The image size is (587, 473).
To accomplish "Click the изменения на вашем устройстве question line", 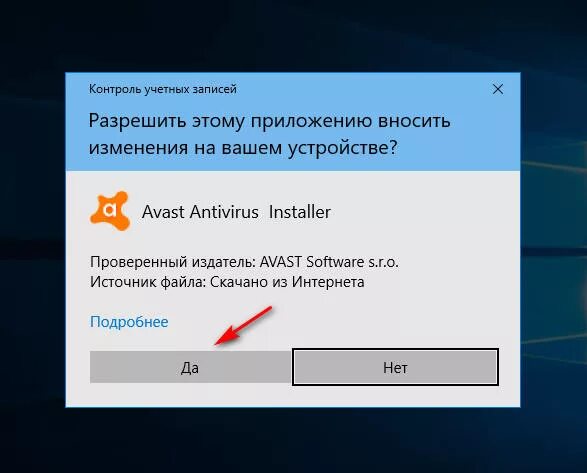I will click(243, 148).
